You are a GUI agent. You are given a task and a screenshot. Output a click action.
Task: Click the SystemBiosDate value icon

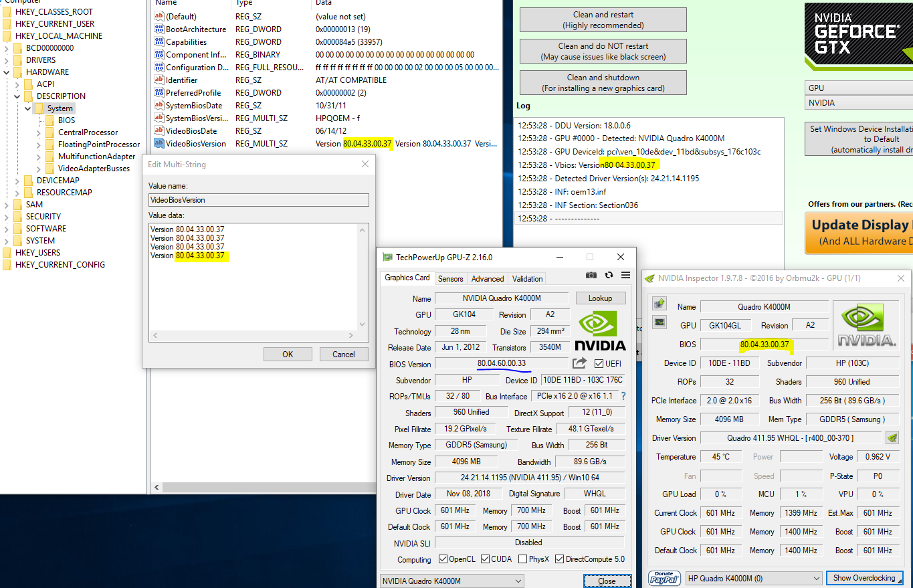point(159,105)
